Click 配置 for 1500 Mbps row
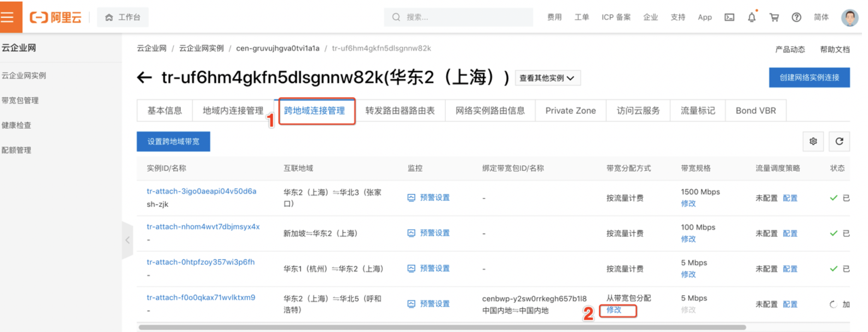 tap(790, 198)
